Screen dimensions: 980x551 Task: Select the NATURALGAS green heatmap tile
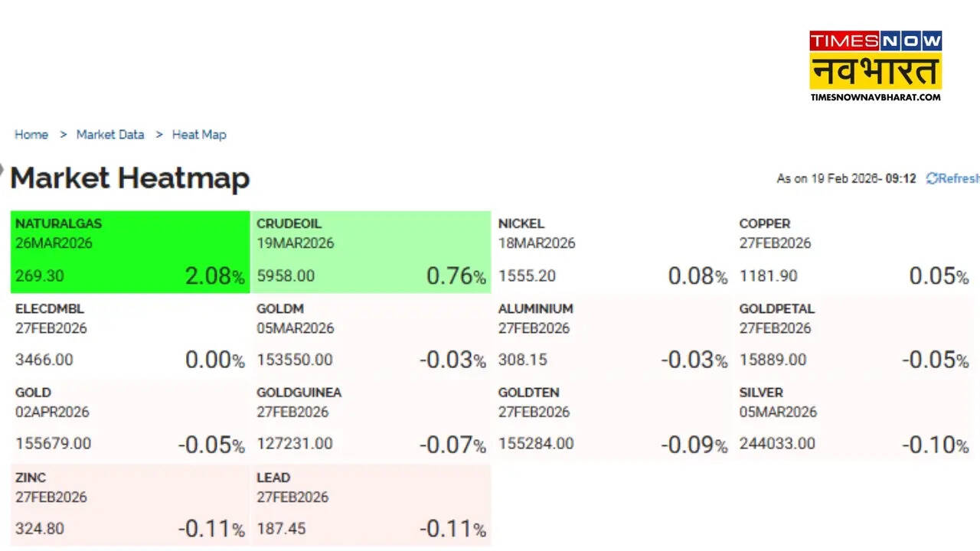click(130, 252)
